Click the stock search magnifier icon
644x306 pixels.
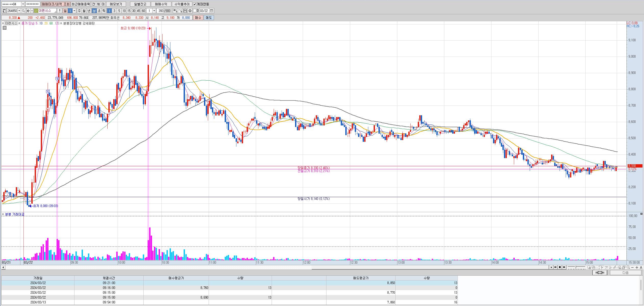pyautogui.click(x=23, y=11)
